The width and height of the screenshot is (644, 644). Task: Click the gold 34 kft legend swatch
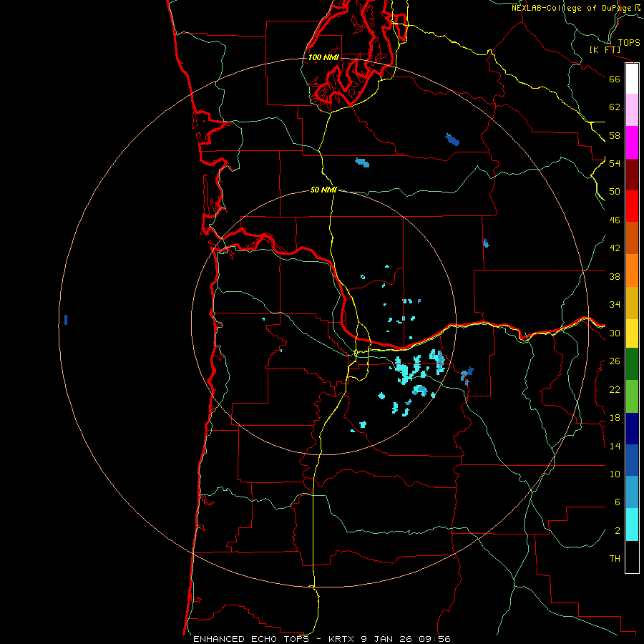point(632,303)
